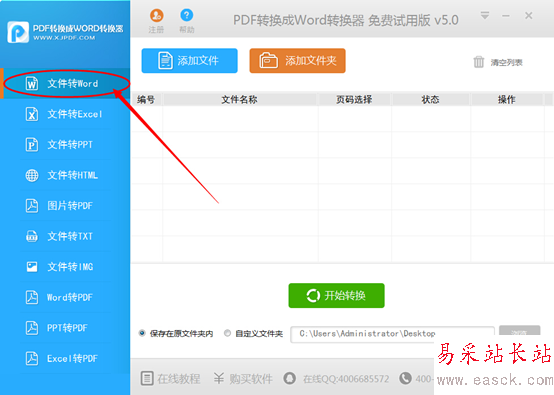Viewport: 554px width, 395px height.
Task: Click the image icon beside 文件转IMG
Action: pyautogui.click(x=32, y=267)
